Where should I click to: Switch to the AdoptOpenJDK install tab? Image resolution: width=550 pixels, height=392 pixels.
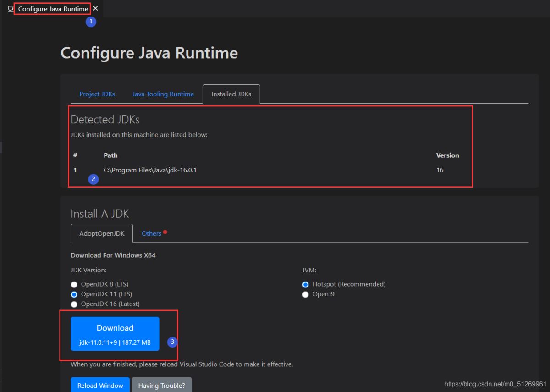tap(102, 233)
